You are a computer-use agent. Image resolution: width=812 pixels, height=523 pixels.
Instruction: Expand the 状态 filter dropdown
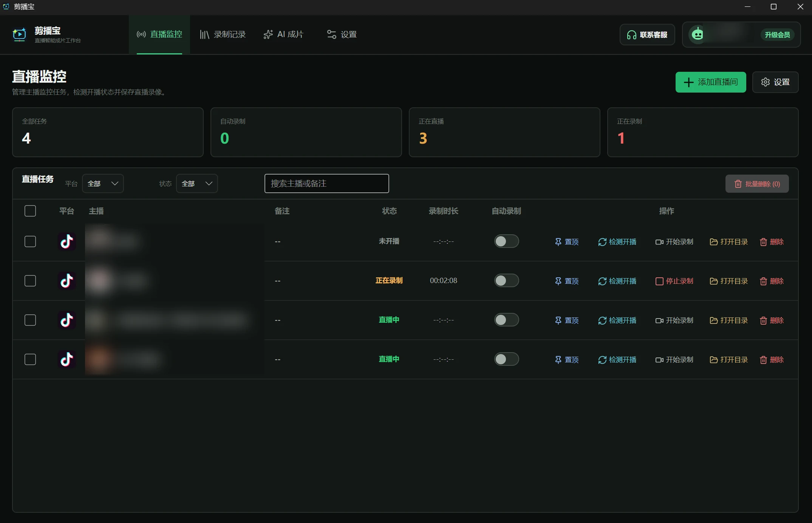click(197, 184)
